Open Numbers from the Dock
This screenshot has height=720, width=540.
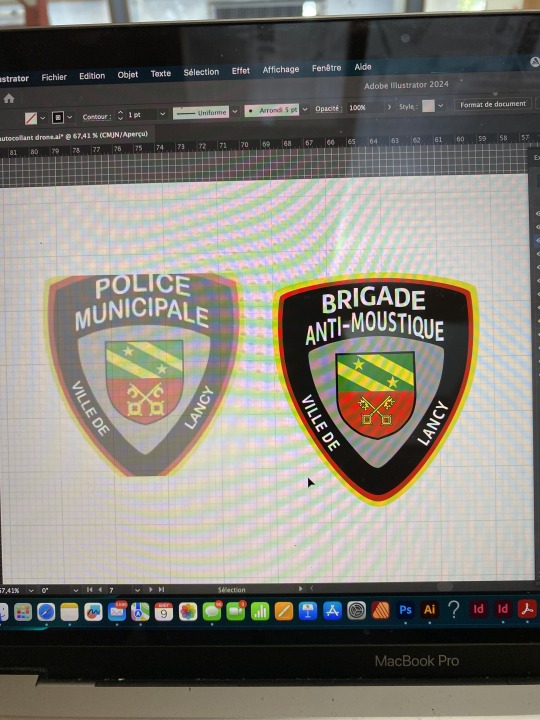click(260, 612)
